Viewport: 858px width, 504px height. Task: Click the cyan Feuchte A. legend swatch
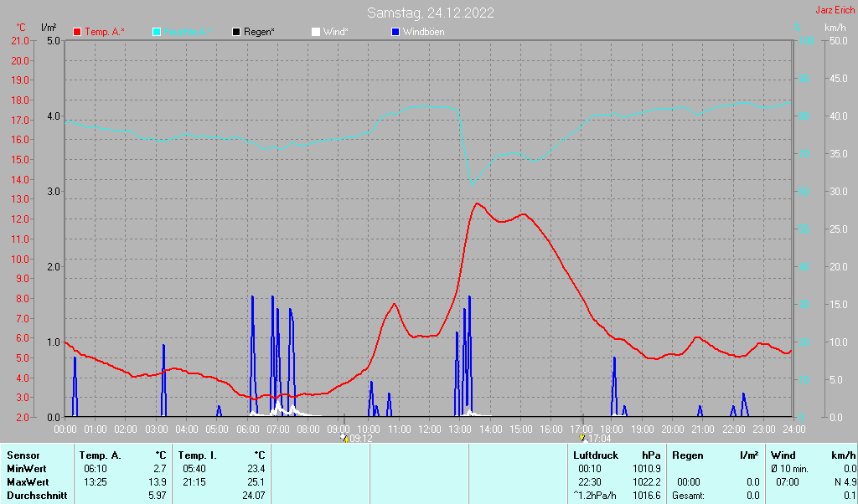[157, 33]
